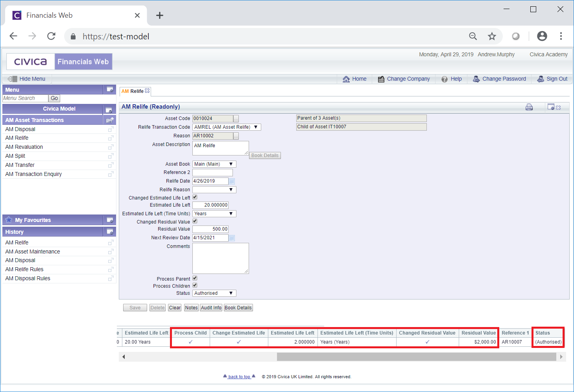Click the Notes button
Viewport: 574px width, 392px height.
[x=191, y=308]
